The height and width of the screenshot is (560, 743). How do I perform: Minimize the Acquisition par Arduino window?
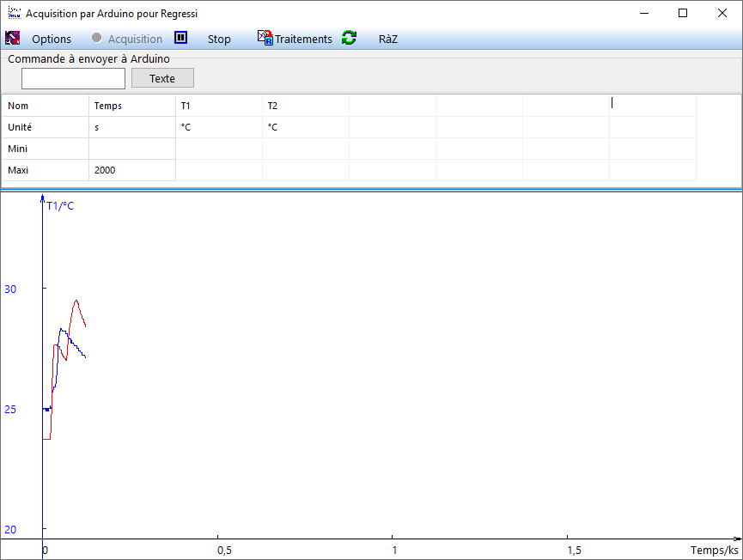644,13
